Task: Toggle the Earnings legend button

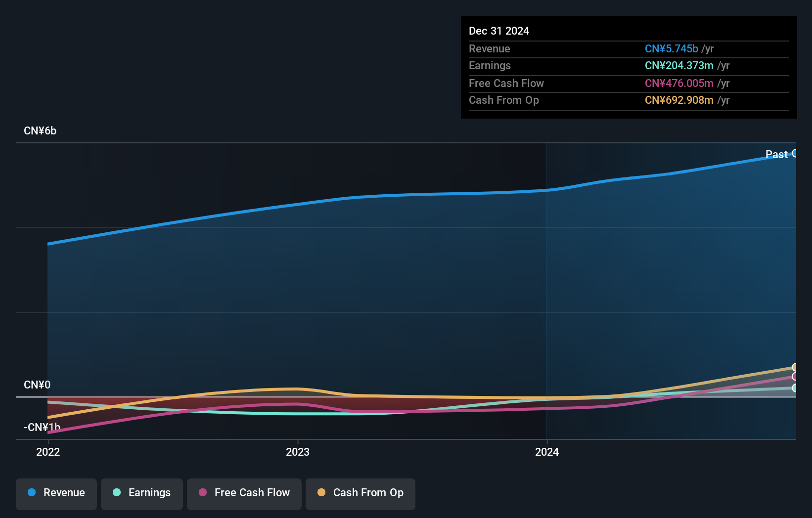Action: point(142,494)
